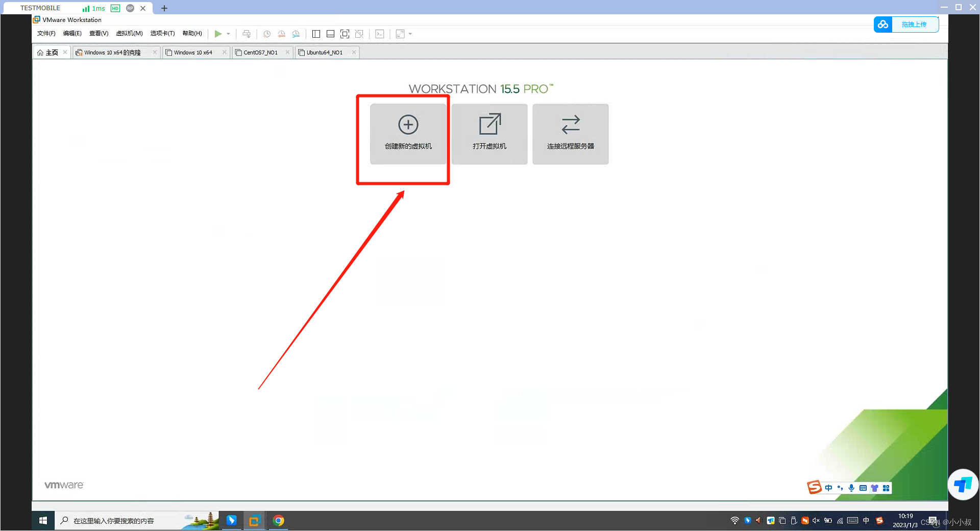The height and width of the screenshot is (531, 980).
Task: Click the blue cloud upload icon
Action: [x=883, y=25]
